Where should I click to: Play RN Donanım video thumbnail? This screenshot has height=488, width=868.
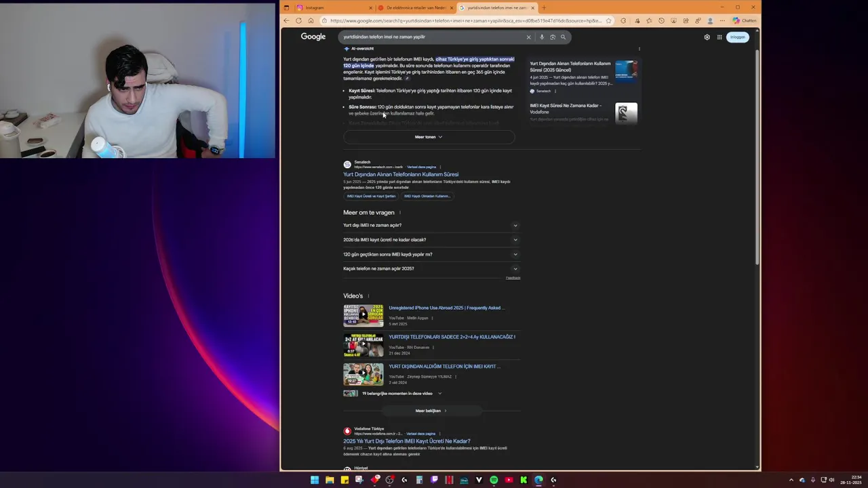[363, 345]
